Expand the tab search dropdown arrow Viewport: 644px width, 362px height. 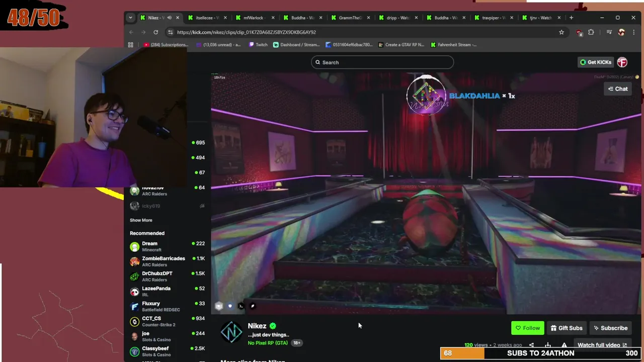(x=130, y=18)
